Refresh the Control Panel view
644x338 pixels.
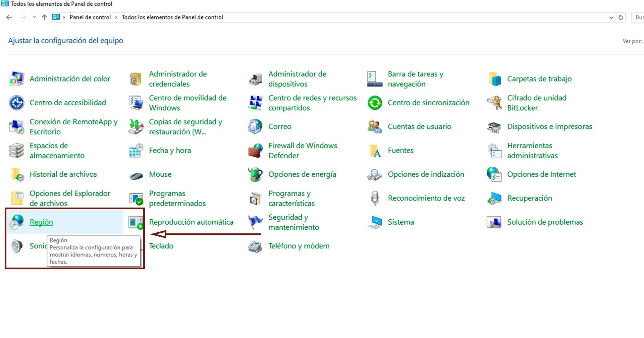tap(621, 17)
